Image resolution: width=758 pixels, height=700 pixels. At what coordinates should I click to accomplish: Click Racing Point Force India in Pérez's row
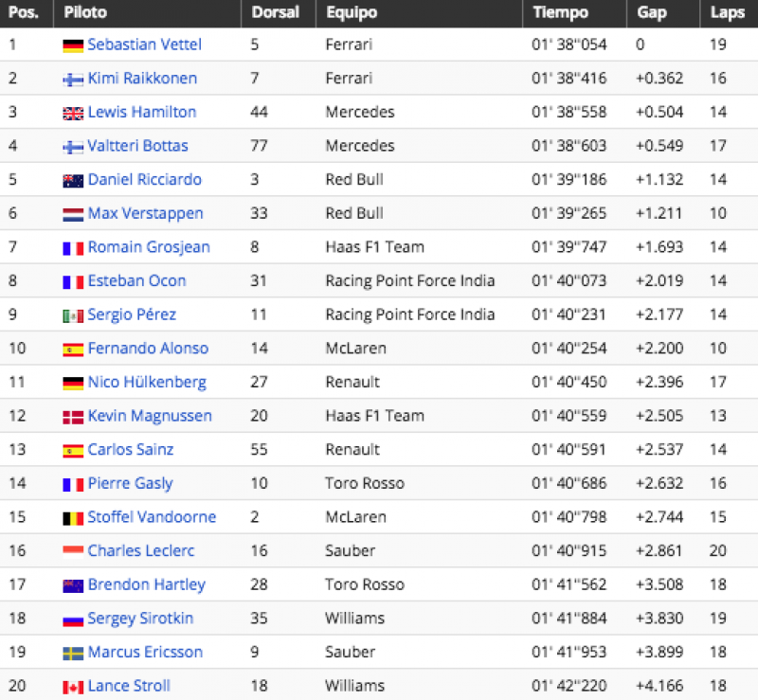click(x=410, y=315)
